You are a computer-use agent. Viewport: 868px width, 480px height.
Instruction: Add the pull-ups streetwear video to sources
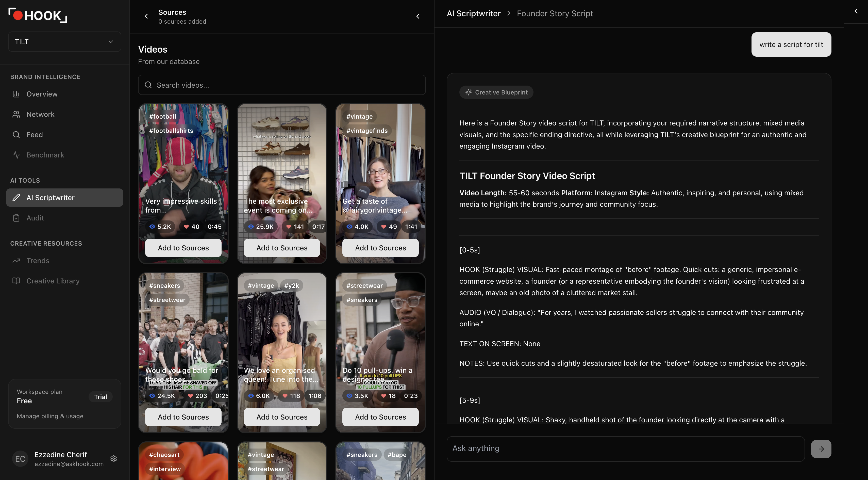(x=380, y=417)
